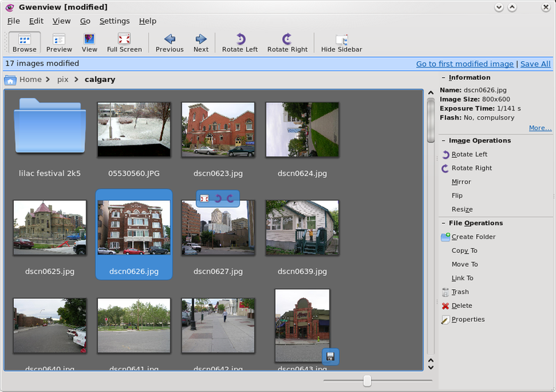Click Rotate Right in the toolbar
The height and width of the screenshot is (392, 556).
[x=287, y=42]
